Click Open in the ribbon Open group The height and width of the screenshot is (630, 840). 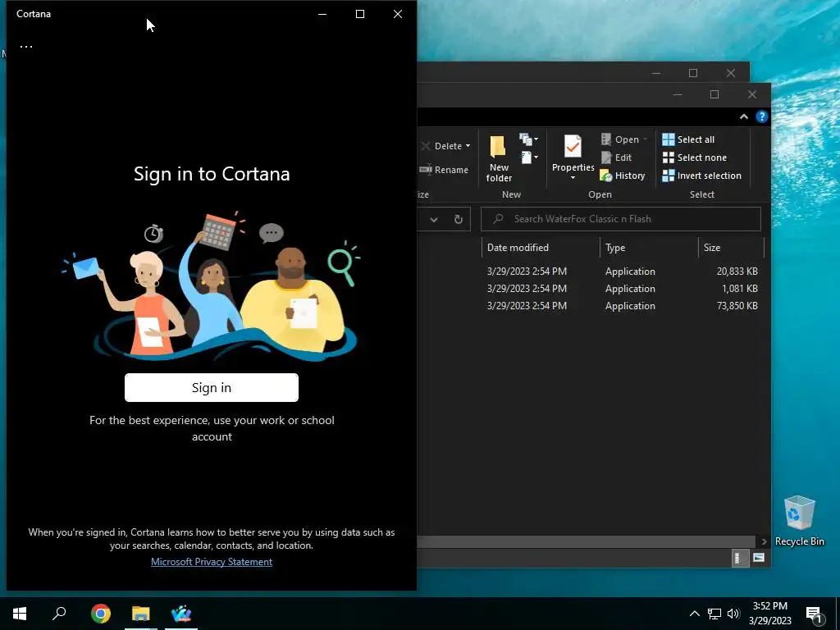point(620,139)
